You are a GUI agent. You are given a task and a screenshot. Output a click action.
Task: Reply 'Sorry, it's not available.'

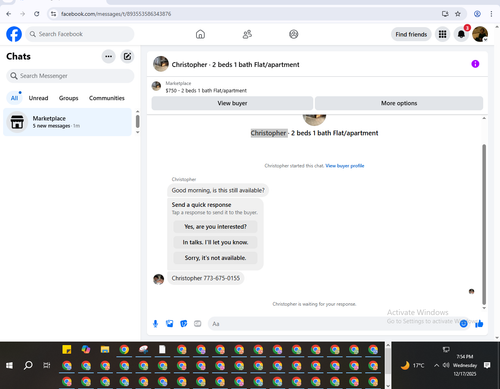215,258
